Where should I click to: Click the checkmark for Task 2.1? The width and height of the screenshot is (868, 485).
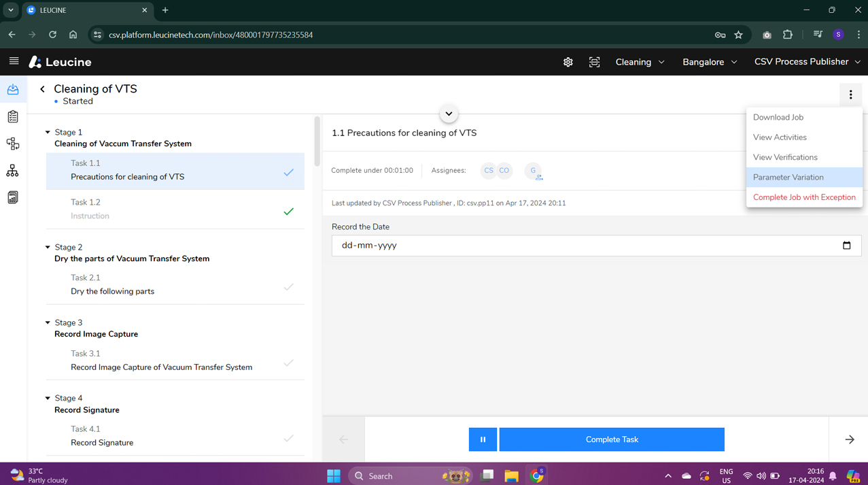[289, 287]
